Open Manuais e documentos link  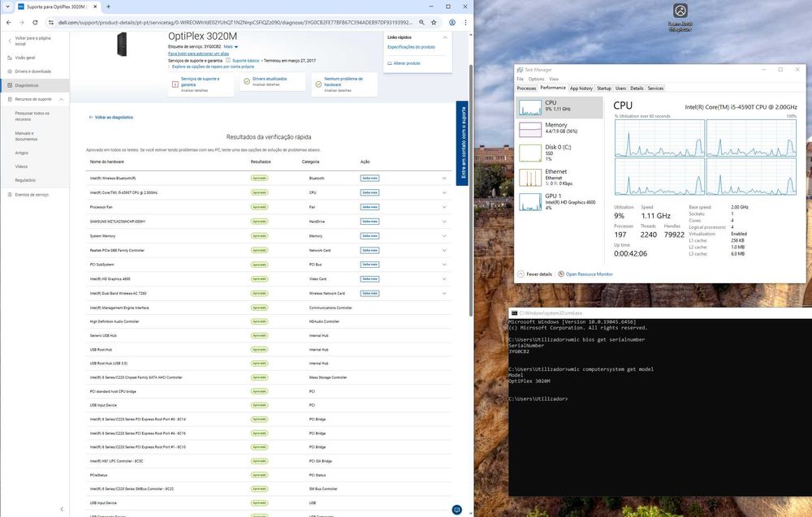[x=26, y=136]
